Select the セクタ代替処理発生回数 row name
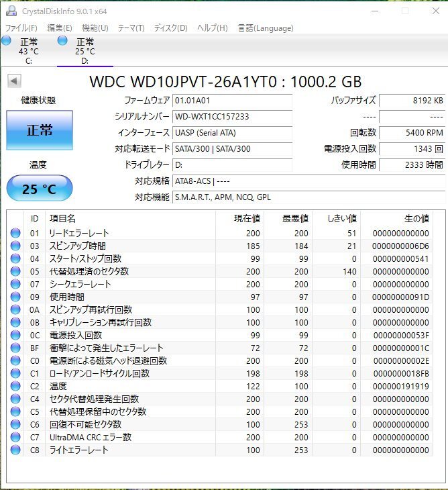 pos(94,399)
